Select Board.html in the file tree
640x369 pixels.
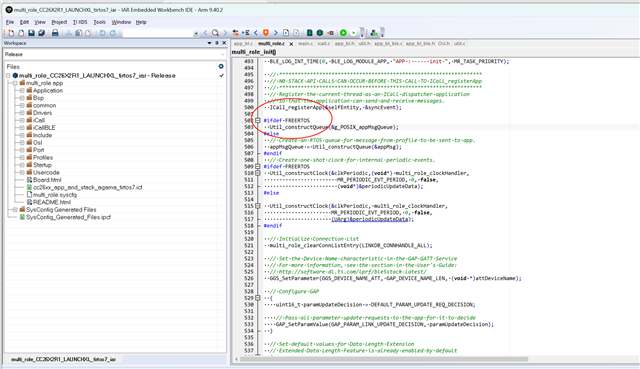point(47,180)
